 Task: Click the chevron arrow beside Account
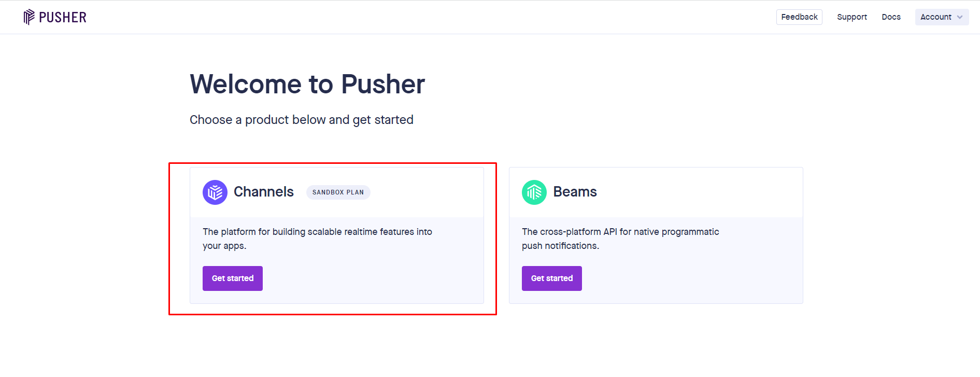pyautogui.click(x=960, y=17)
